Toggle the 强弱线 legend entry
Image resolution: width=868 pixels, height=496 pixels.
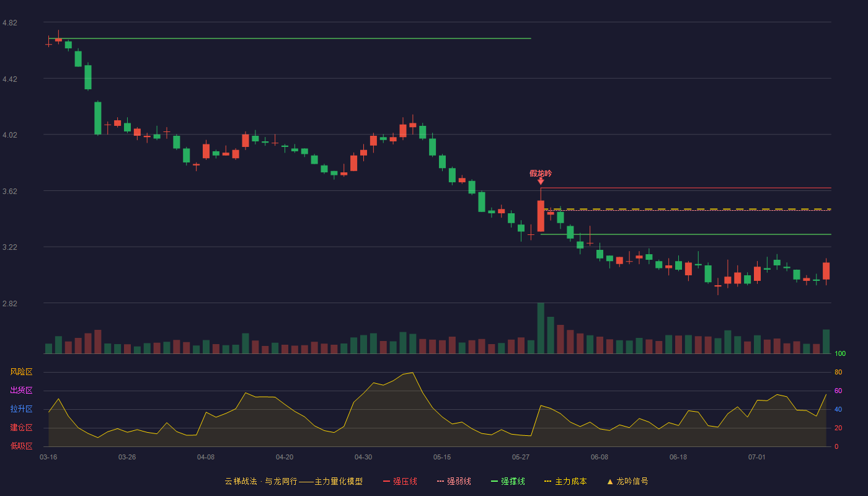pos(454,481)
